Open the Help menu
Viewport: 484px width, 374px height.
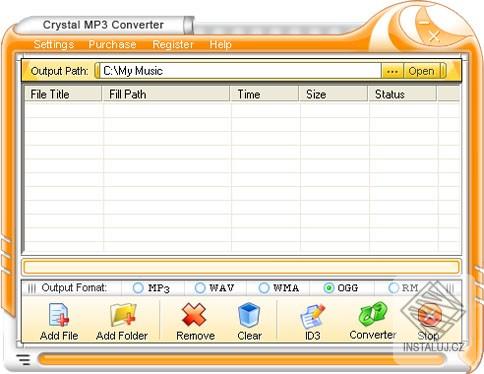pyautogui.click(x=220, y=44)
